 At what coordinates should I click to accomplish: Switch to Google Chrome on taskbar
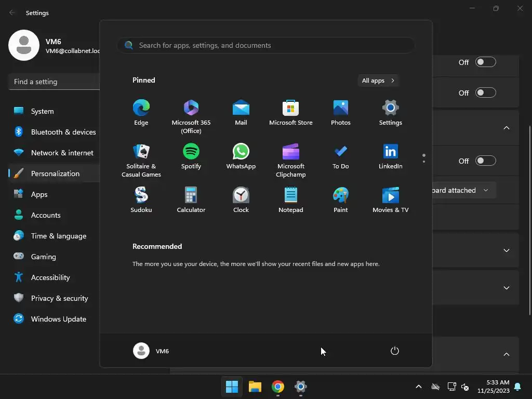click(x=278, y=387)
